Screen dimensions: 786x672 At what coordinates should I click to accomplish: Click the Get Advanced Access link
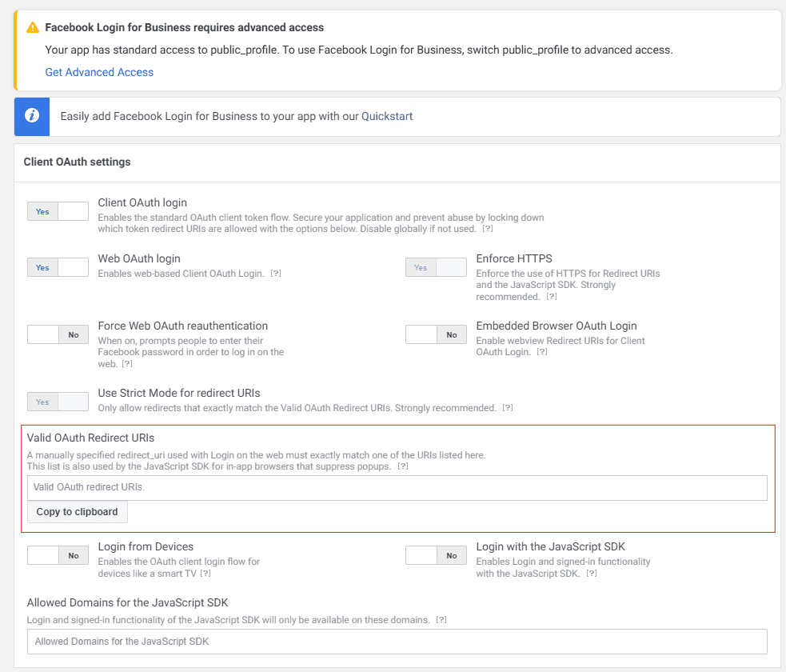(x=99, y=72)
